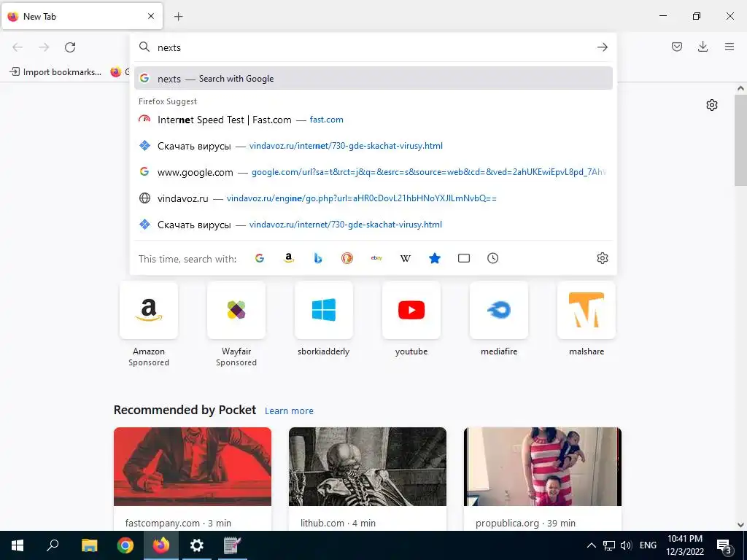Open the taskbar clock and date

(x=685, y=545)
